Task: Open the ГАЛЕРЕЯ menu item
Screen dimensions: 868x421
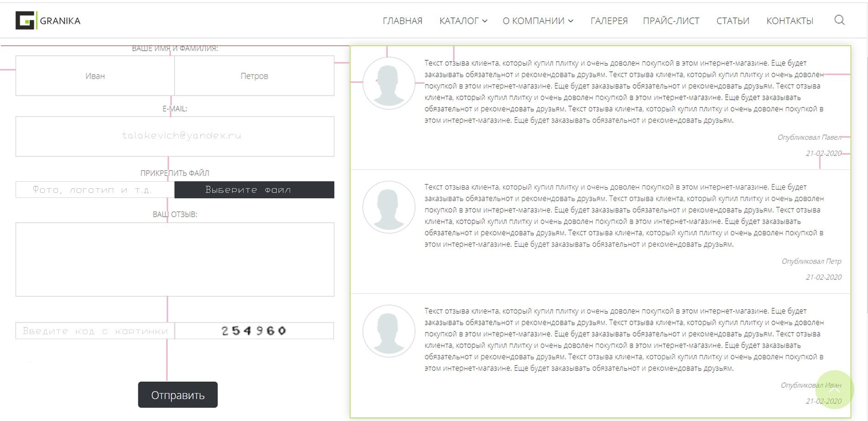Action: point(609,21)
